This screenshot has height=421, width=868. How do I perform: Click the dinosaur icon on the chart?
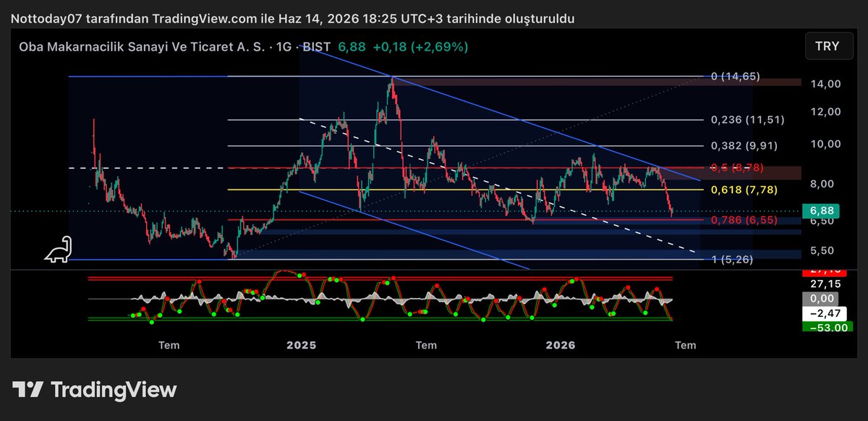pos(58,249)
